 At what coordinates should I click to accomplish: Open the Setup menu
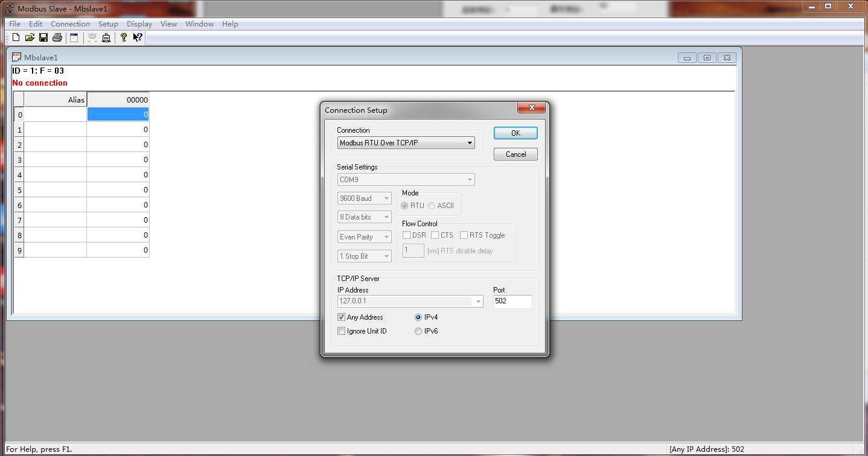coord(108,24)
